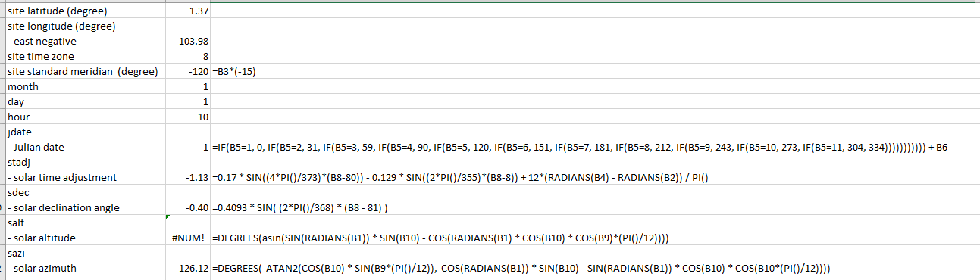The height and width of the screenshot is (280, 980).
Task: Click the hour value 10 cell
Action: [x=188, y=117]
